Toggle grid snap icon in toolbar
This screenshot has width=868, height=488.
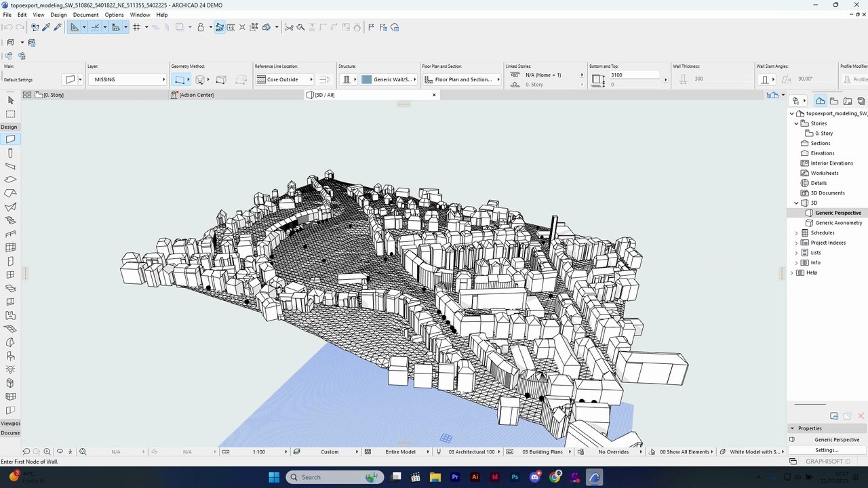(137, 27)
